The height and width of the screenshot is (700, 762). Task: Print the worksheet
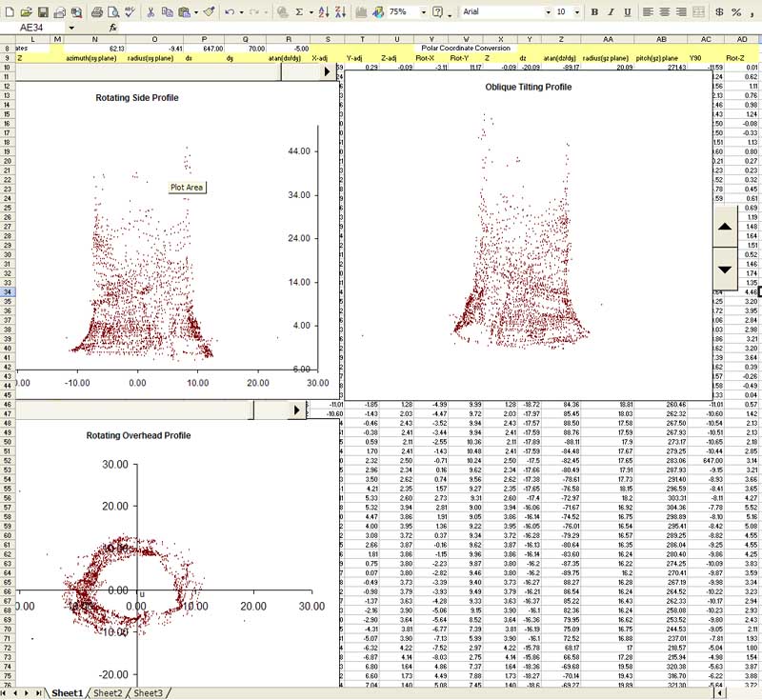click(97, 12)
